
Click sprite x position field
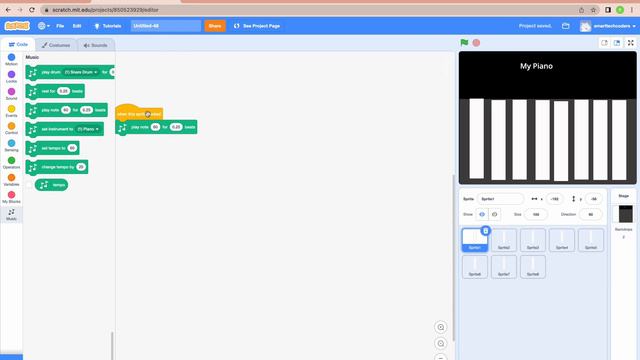point(554,199)
